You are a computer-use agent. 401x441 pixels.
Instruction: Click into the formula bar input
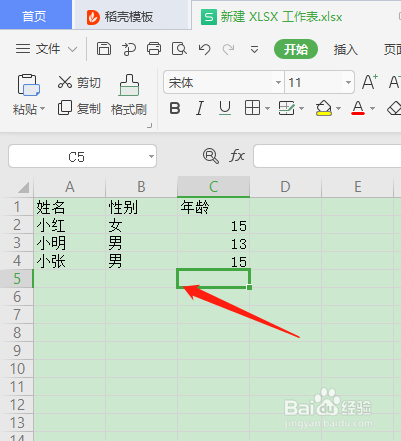[x=327, y=156]
